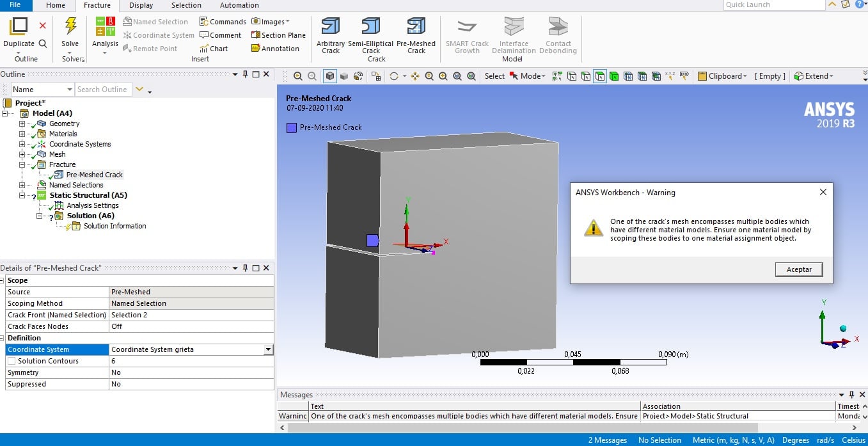The width and height of the screenshot is (868, 446).
Task: Switch to the Automation tab
Action: (239, 5)
